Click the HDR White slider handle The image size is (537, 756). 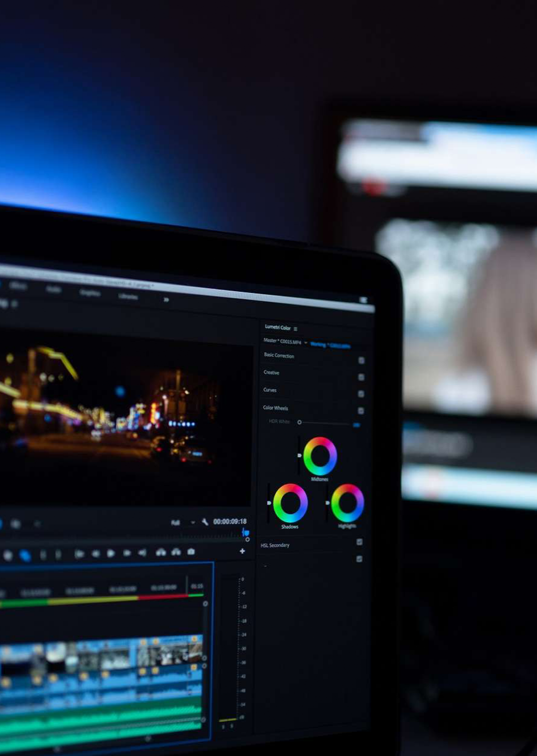[x=299, y=422]
